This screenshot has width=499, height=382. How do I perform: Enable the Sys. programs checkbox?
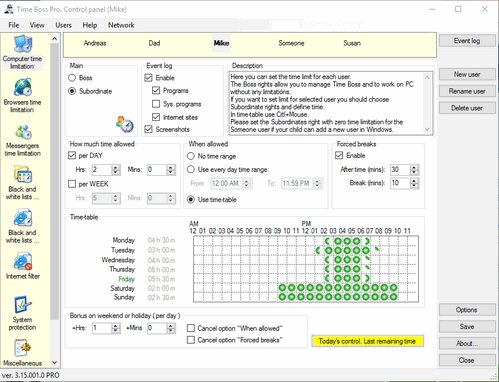coord(156,104)
